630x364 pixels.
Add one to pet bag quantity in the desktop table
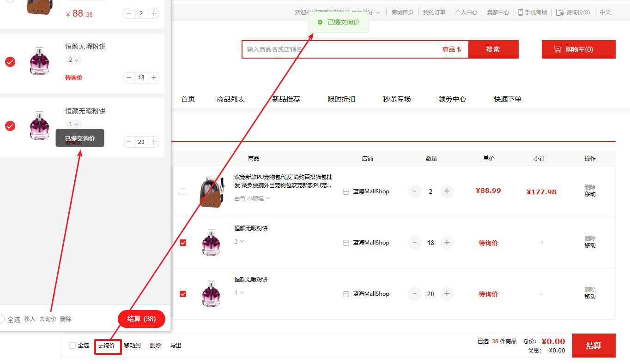pos(447,191)
